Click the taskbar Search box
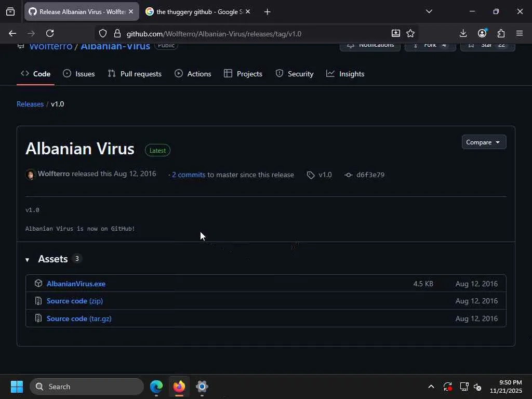 pos(87,387)
